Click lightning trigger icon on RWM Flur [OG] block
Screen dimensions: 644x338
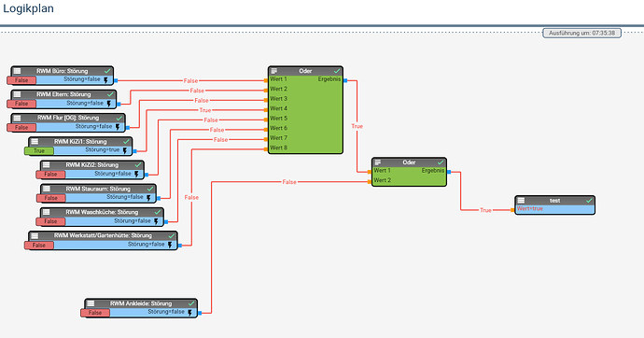(x=118, y=127)
